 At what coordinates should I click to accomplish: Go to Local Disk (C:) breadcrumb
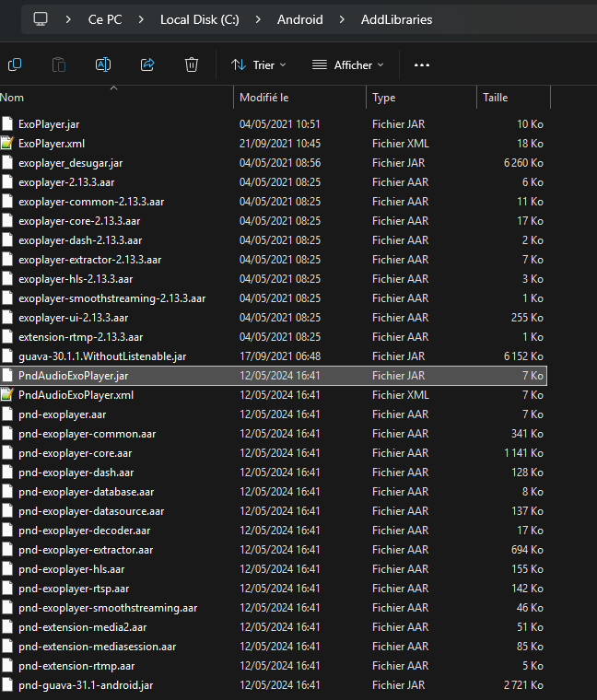click(200, 19)
